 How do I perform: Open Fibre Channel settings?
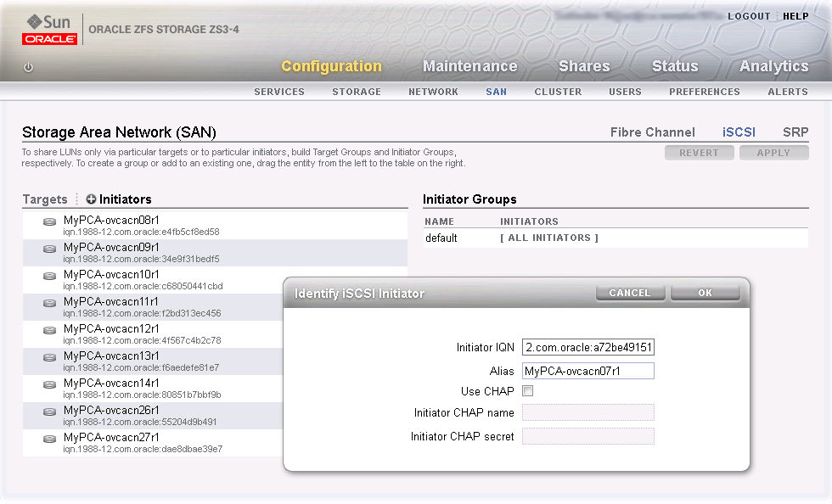(652, 132)
